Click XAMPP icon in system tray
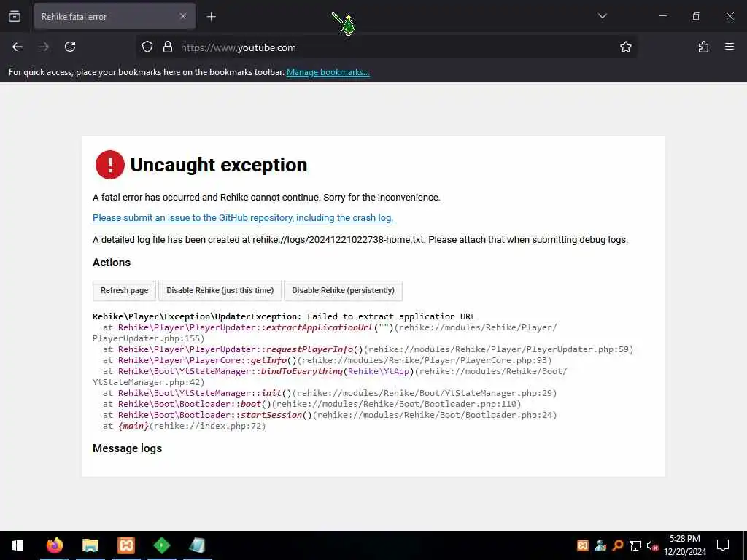The height and width of the screenshot is (560, 747). (x=582, y=545)
